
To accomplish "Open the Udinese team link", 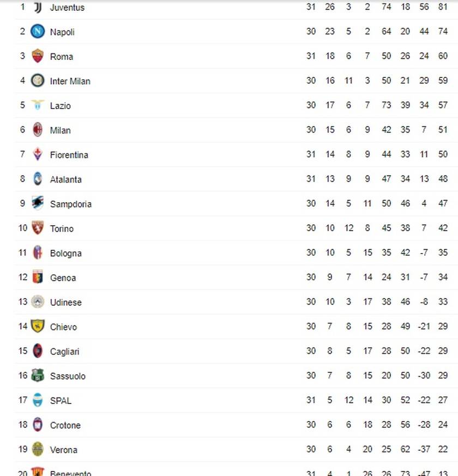I will click(65, 302).
